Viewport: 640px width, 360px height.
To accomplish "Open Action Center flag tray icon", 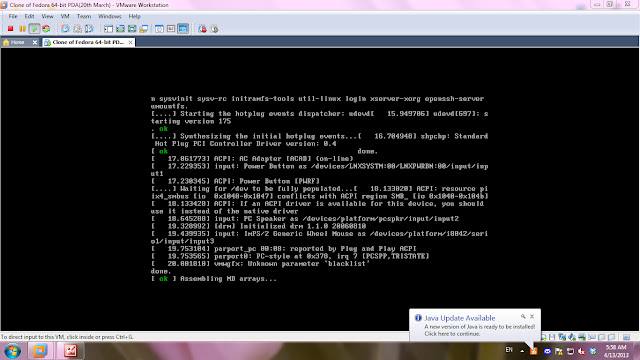I will pyautogui.click(x=559, y=351).
